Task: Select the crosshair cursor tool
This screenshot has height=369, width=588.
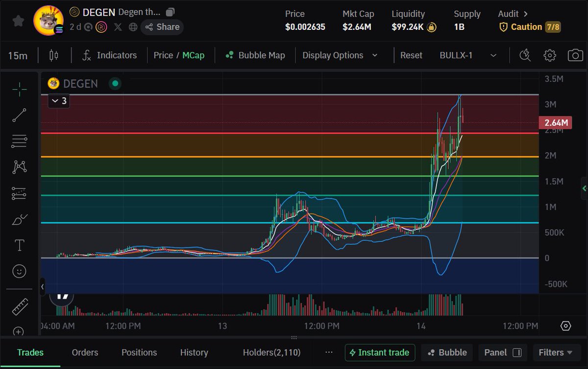Action: click(19, 89)
